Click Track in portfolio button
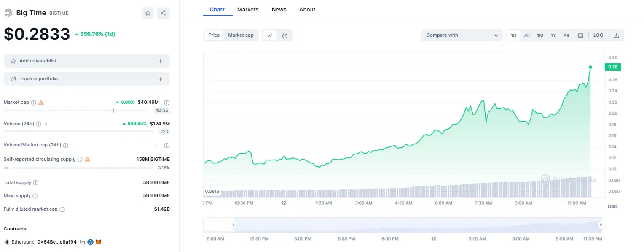Viewport: 644px width, 252px height. point(87,79)
